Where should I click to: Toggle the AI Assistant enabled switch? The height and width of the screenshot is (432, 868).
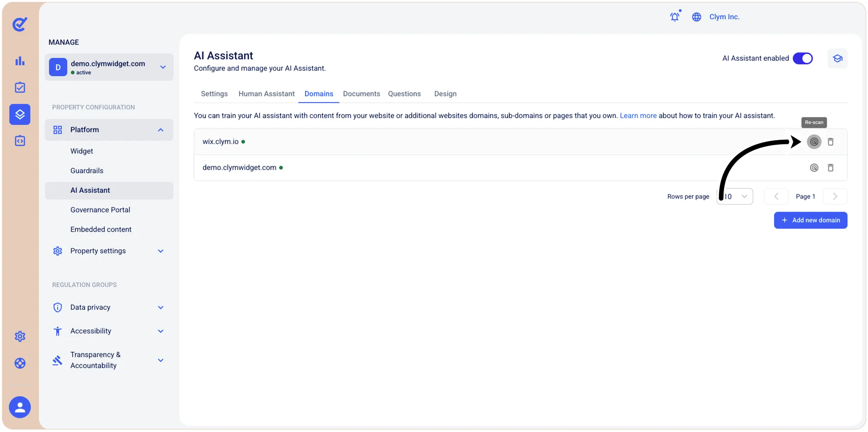coord(803,58)
